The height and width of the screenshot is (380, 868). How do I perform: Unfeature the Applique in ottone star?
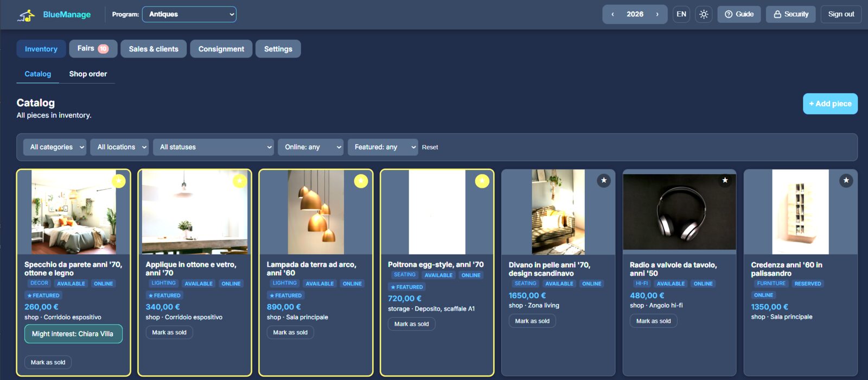240,181
